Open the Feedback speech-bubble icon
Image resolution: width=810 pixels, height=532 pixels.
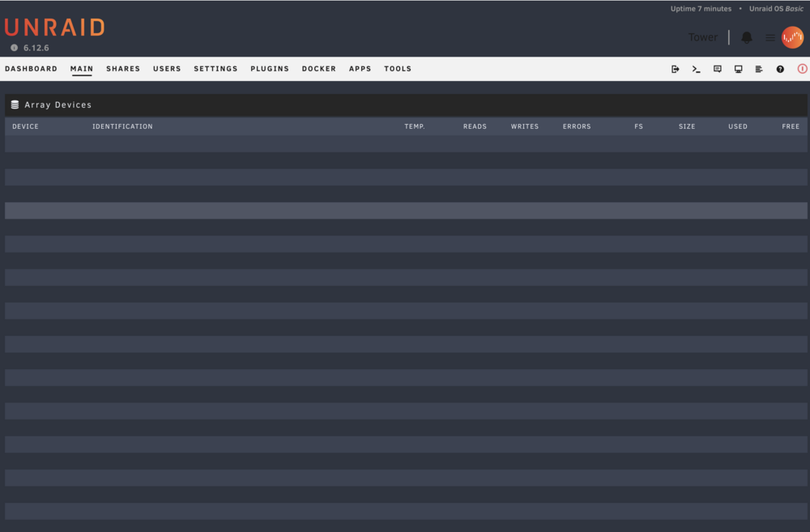[x=717, y=69]
